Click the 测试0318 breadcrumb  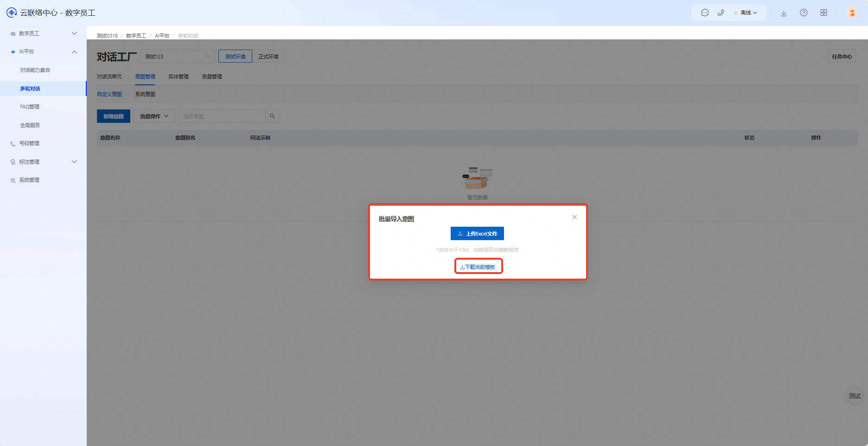107,36
